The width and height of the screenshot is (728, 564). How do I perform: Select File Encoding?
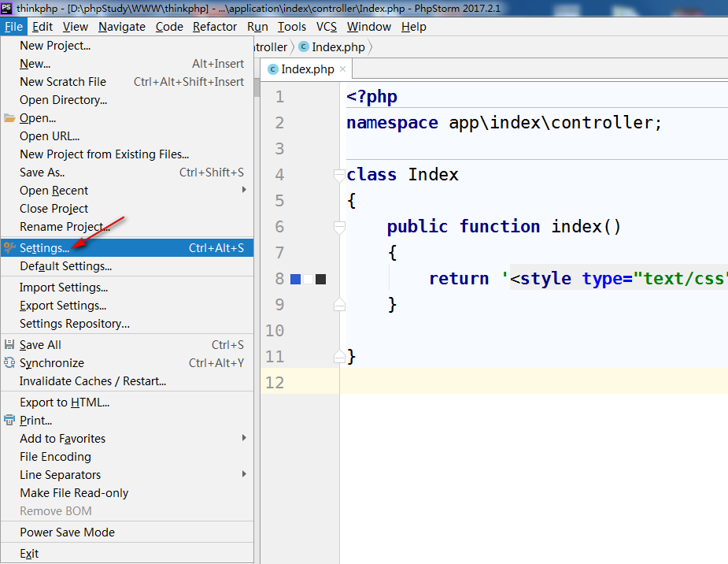click(x=127, y=457)
